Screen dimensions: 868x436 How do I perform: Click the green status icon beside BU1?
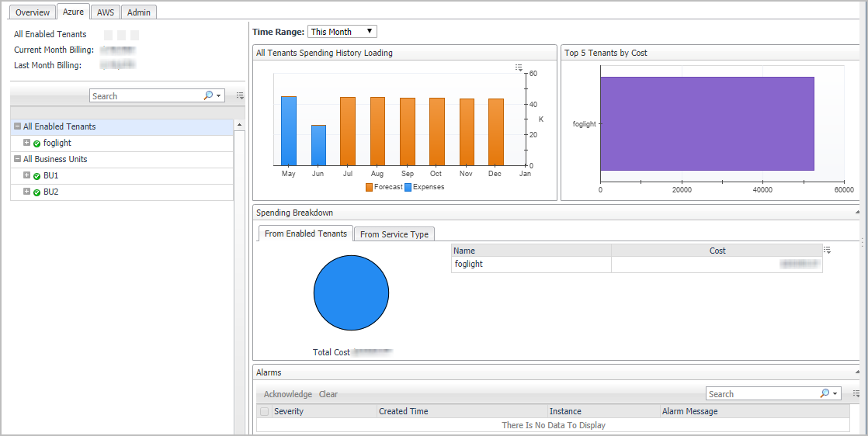(x=37, y=176)
